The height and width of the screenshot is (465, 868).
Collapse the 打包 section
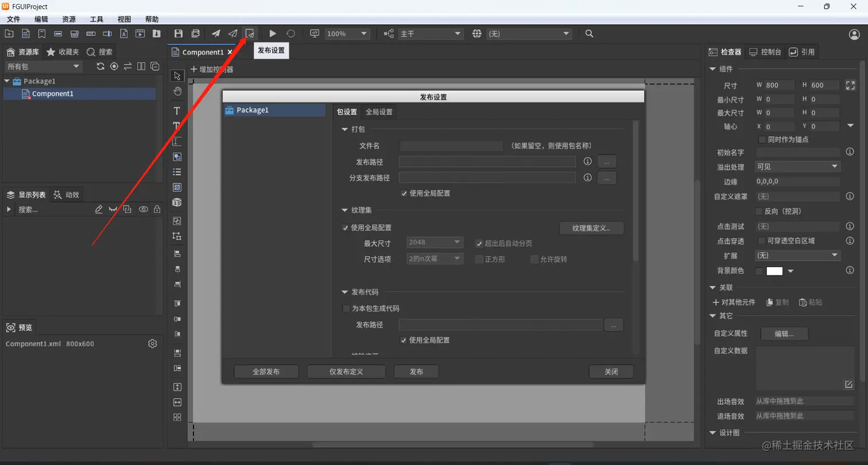click(x=345, y=129)
